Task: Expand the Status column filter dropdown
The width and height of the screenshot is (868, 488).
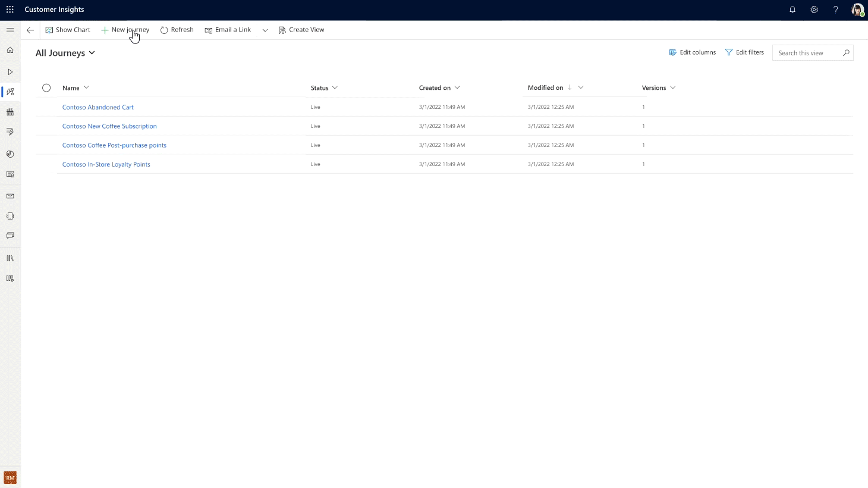Action: [335, 87]
